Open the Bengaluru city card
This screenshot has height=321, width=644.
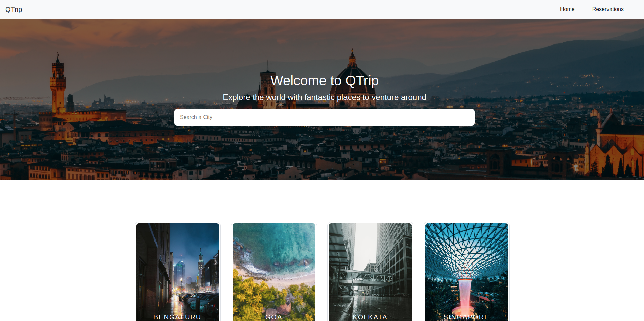[177, 271]
